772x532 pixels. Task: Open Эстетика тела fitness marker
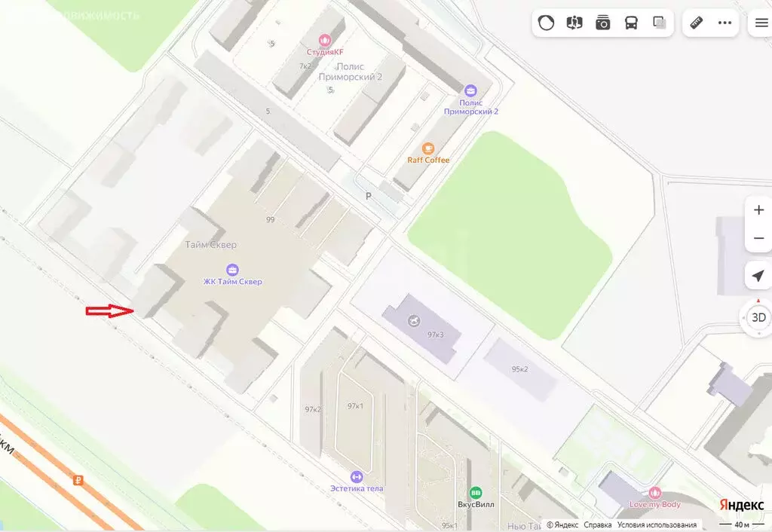coord(357,476)
